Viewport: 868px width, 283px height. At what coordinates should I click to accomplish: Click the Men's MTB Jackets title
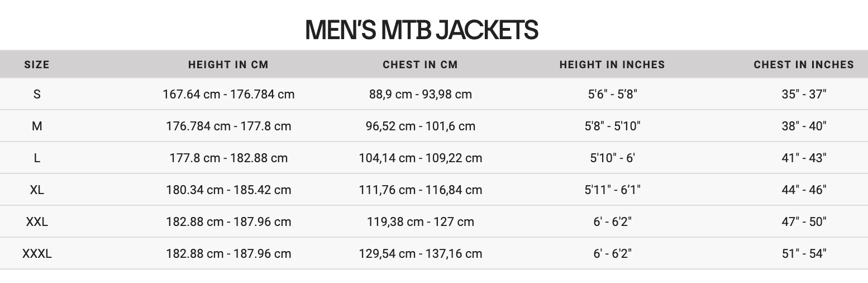click(422, 30)
